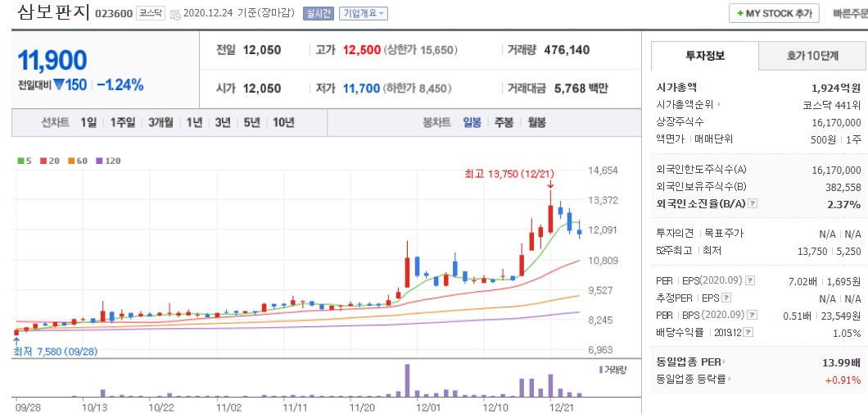This screenshot has width=868, height=414.
Task: Click the help icon beside 추정PER EPS
Action: [x=726, y=298]
